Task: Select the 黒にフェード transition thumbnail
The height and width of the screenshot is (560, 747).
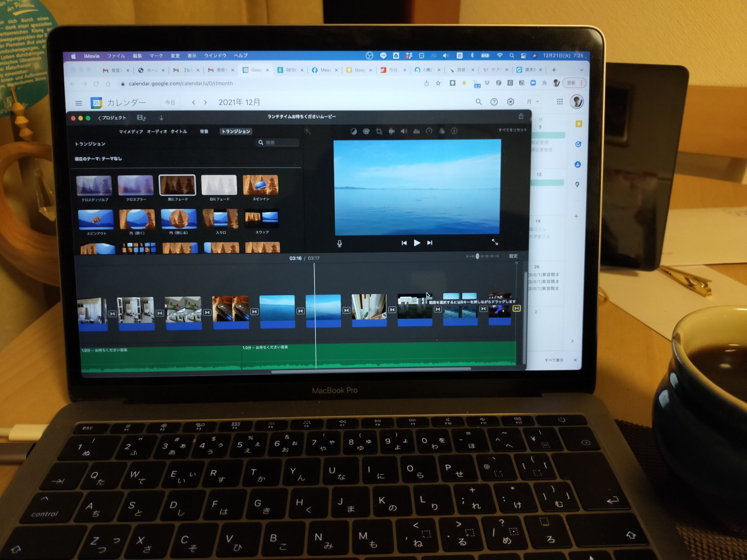Action: coord(177,185)
